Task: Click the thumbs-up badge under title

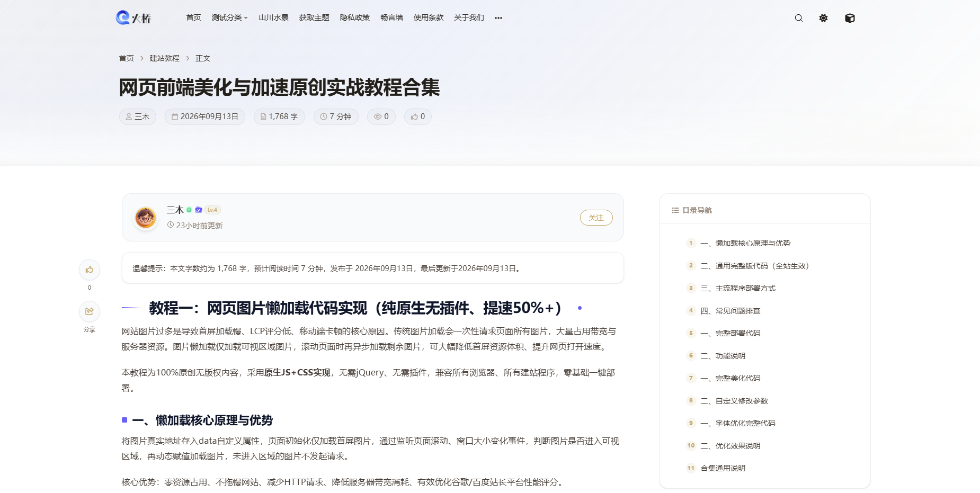Action: pyautogui.click(x=418, y=116)
